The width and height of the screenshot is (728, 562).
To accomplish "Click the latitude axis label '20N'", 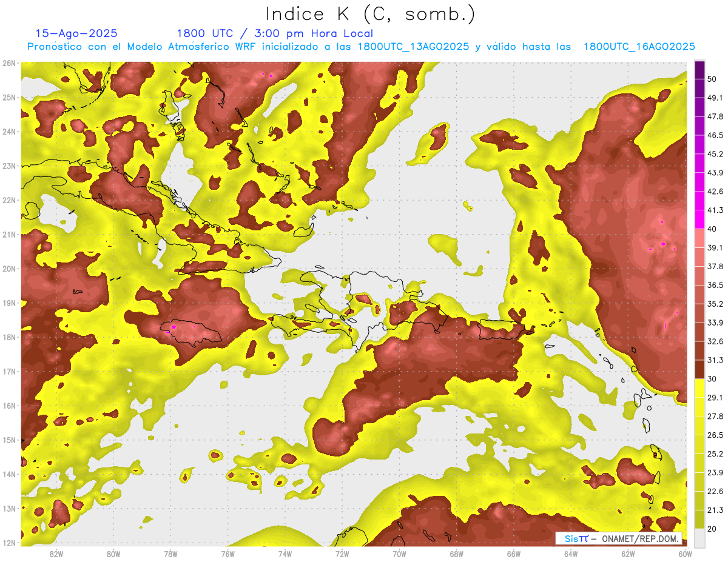I will point(9,269).
